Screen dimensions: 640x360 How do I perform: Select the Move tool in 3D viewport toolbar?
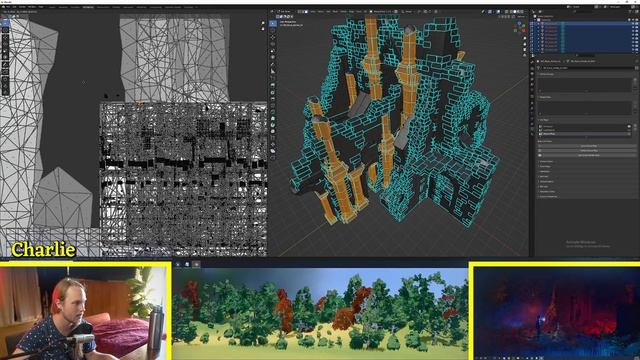click(x=273, y=37)
